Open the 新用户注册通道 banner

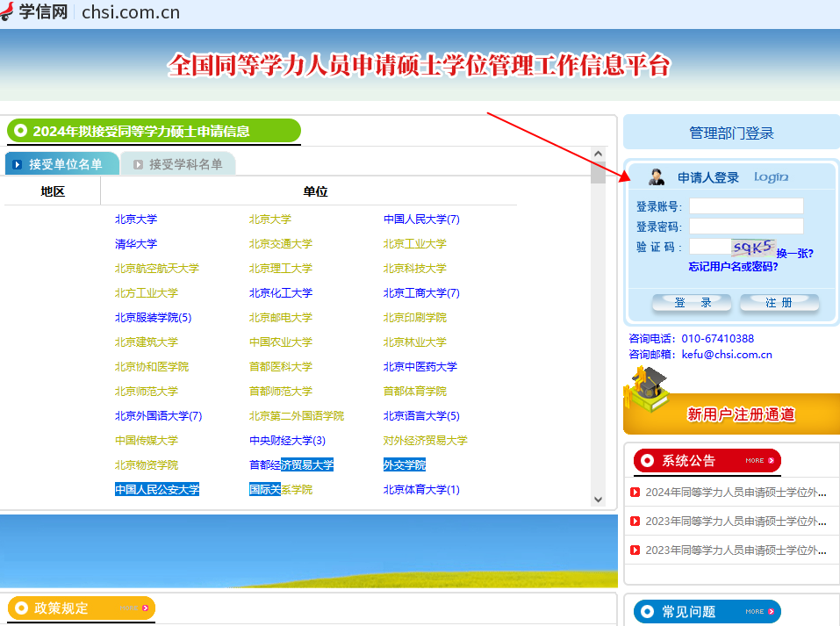(732, 414)
